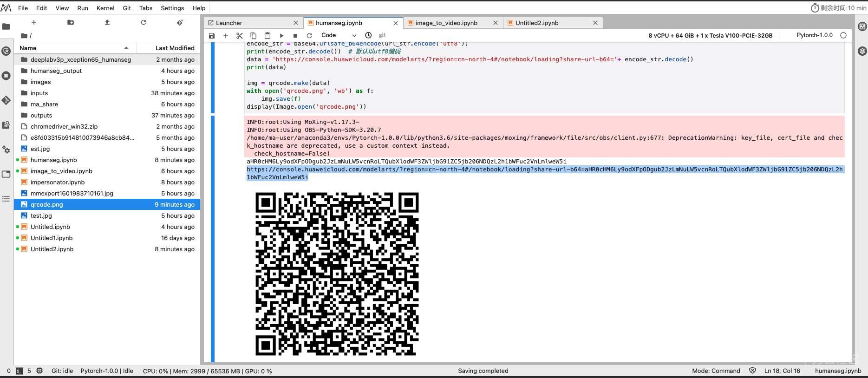Viewport: 868px width, 378px height.
Task: Open the File menu
Action: [x=23, y=8]
